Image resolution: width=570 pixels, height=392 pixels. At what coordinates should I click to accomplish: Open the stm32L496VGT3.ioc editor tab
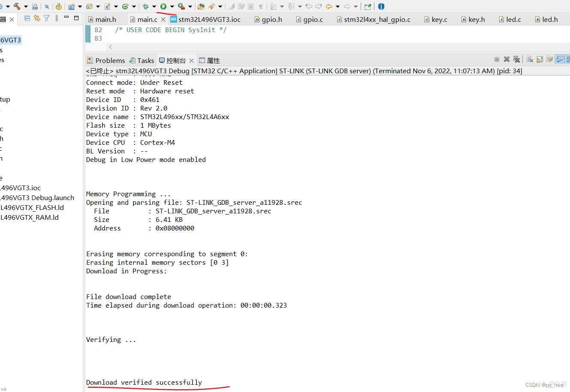coord(205,19)
